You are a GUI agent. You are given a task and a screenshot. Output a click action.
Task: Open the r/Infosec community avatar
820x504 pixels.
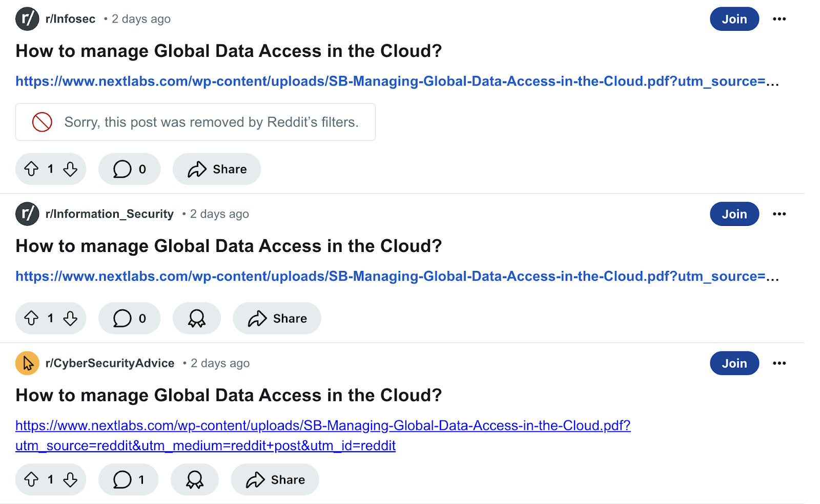coord(27,19)
